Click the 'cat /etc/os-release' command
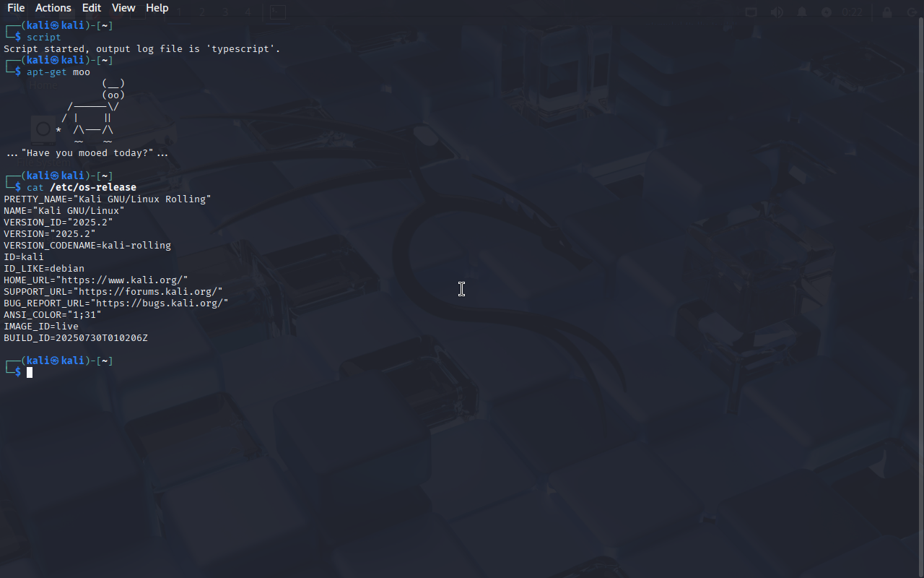924x578 pixels. pos(82,188)
